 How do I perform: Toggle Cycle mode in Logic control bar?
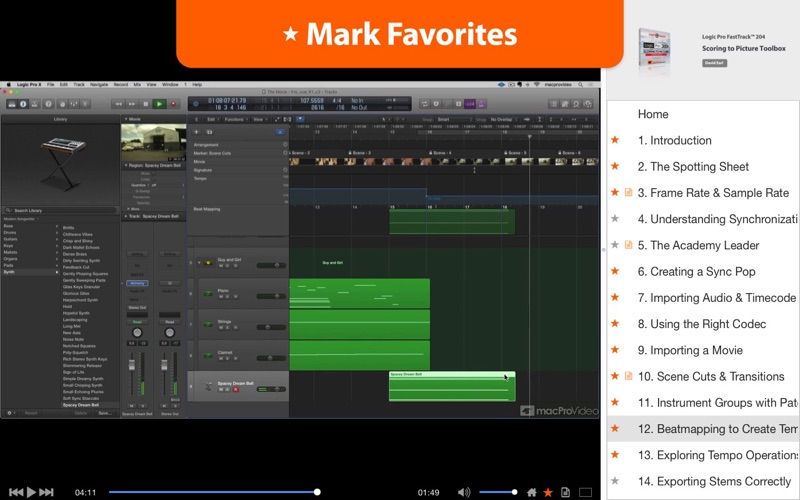[x=424, y=104]
